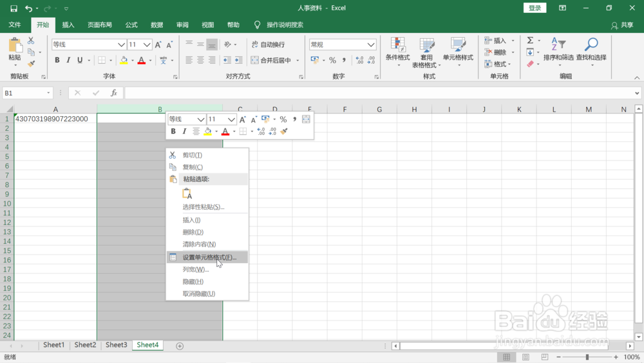
Task: Switch to Page Layout view in status bar
Action: tap(526, 357)
